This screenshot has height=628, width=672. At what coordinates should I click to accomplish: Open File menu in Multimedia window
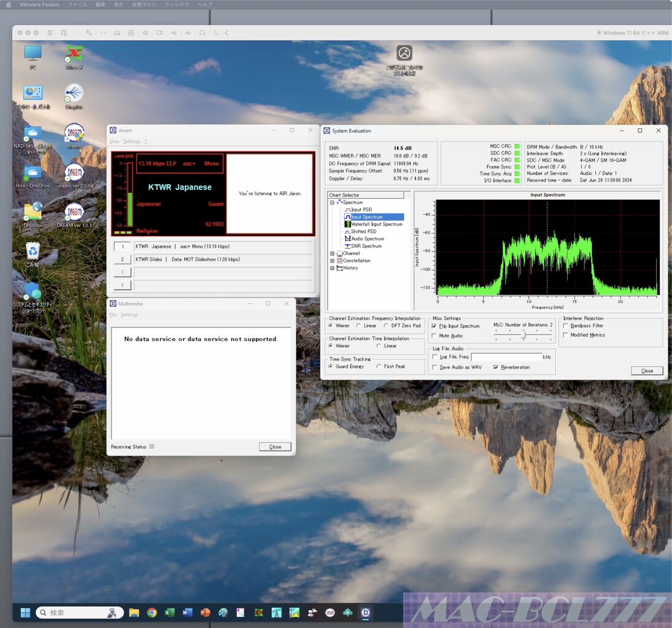(x=113, y=315)
